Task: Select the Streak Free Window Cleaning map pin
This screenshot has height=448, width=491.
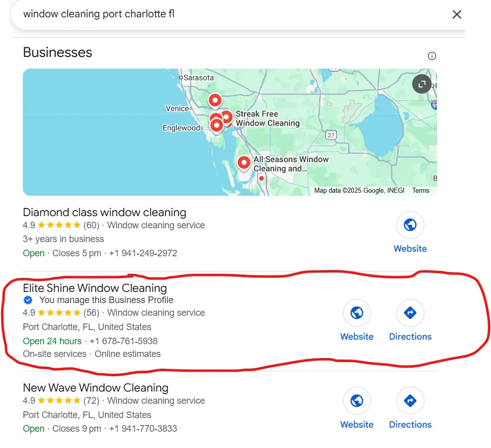Action: pos(227,117)
